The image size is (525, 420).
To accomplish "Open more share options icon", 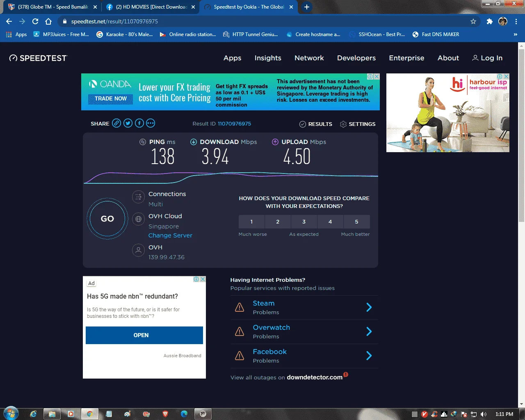I will click(x=151, y=123).
